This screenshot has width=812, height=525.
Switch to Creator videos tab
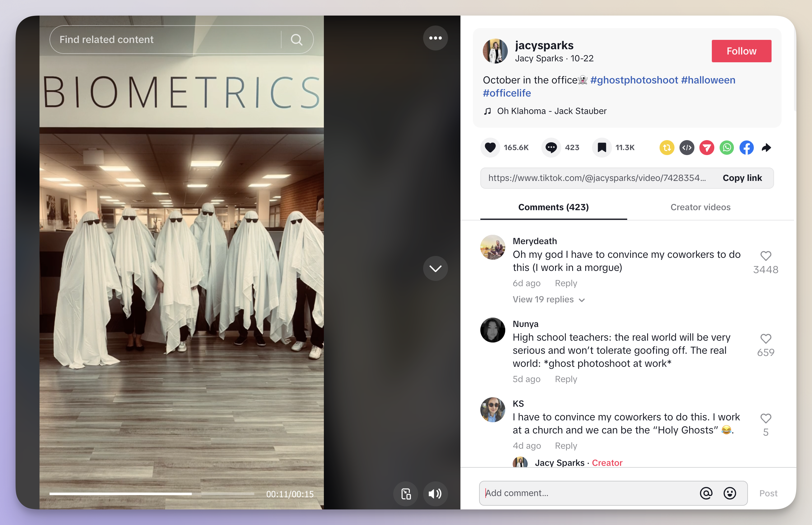pos(700,207)
